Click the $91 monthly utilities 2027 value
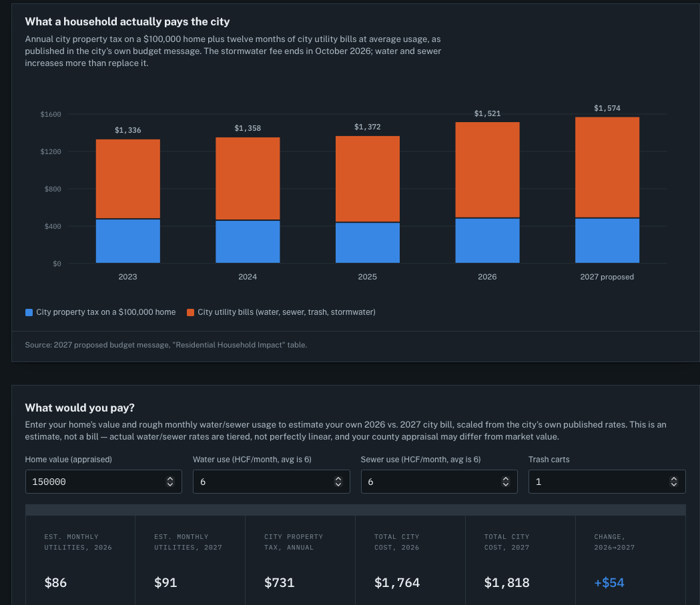The height and width of the screenshot is (605, 700). pos(165,583)
